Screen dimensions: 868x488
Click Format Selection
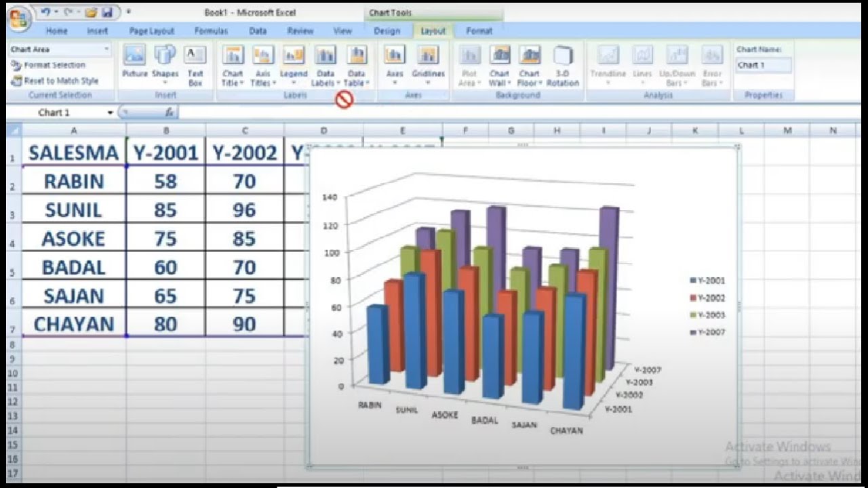pos(49,65)
